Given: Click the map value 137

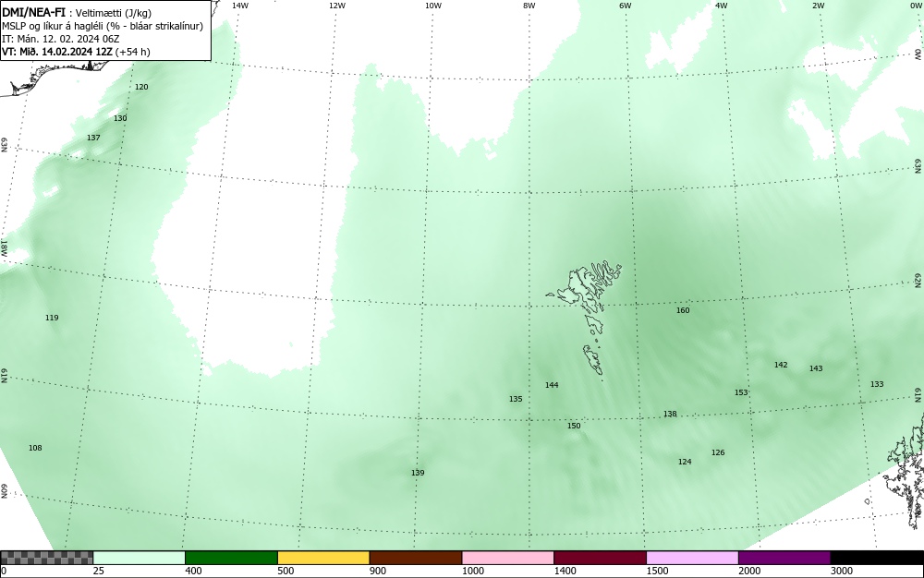Looking at the screenshot, I should pyautogui.click(x=93, y=138).
